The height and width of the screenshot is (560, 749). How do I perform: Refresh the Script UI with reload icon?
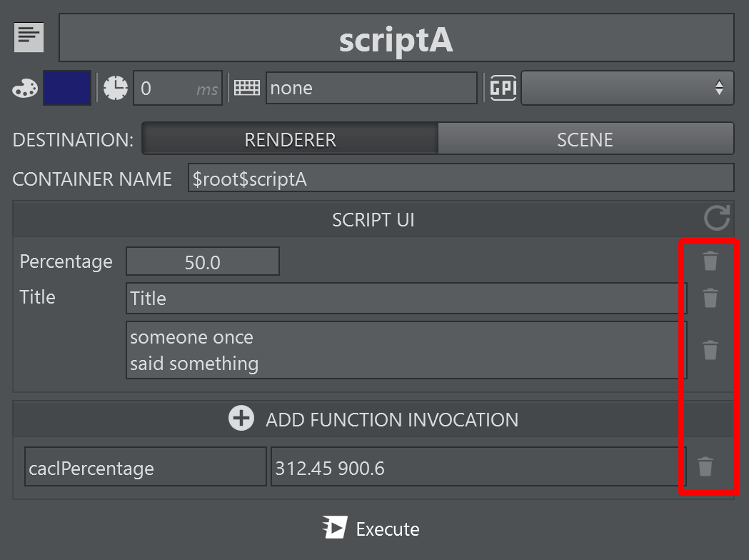click(717, 219)
